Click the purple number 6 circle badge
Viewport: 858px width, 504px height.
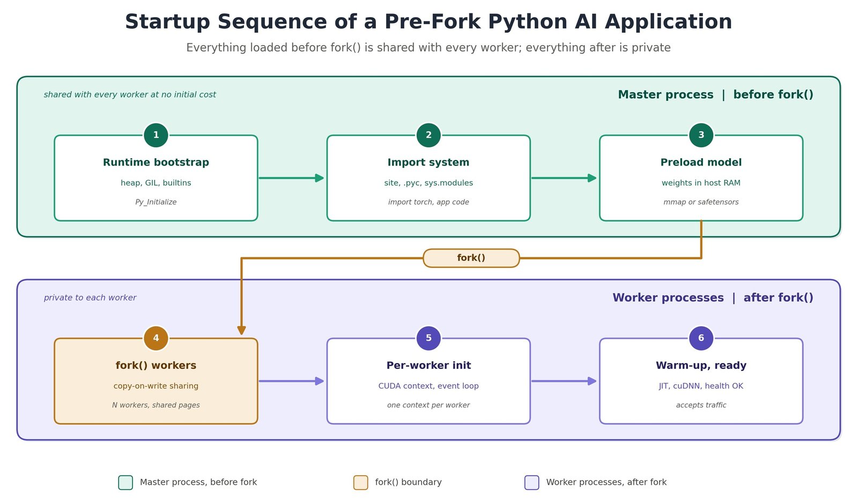(x=701, y=338)
